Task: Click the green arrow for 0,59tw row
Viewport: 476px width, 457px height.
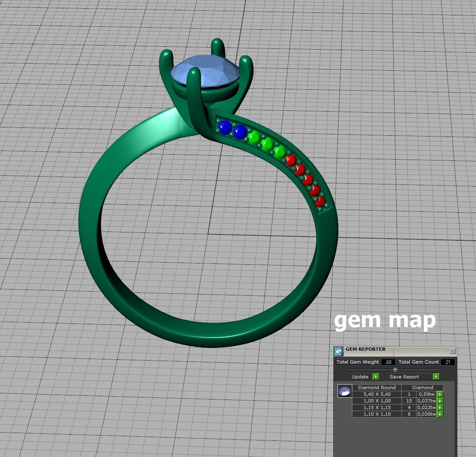Action: click(440, 394)
